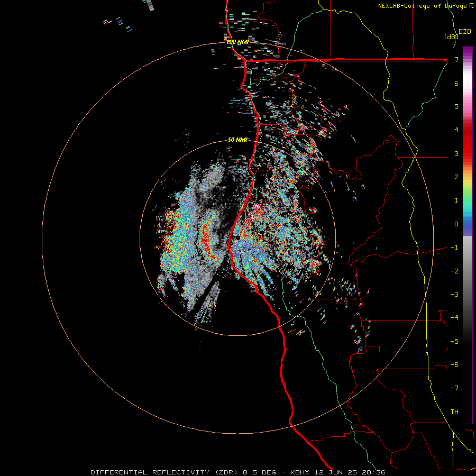The width and height of the screenshot is (476, 476).
Task: Click the 0 value on the color scale
Action: point(456,224)
